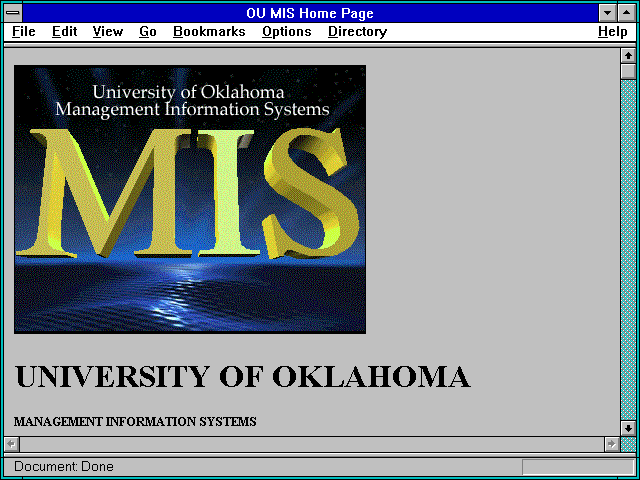Open the File menu

pyautogui.click(x=24, y=32)
